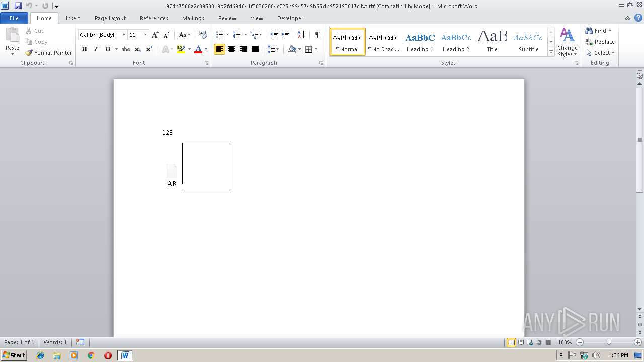
Task: Click Save in Quick Access Toolbar
Action: (x=18, y=6)
